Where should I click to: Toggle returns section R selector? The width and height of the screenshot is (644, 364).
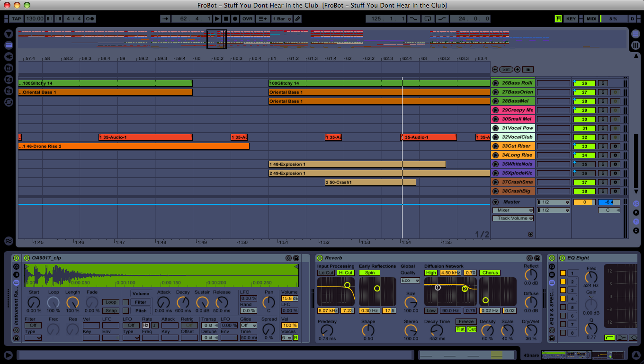coord(636,212)
